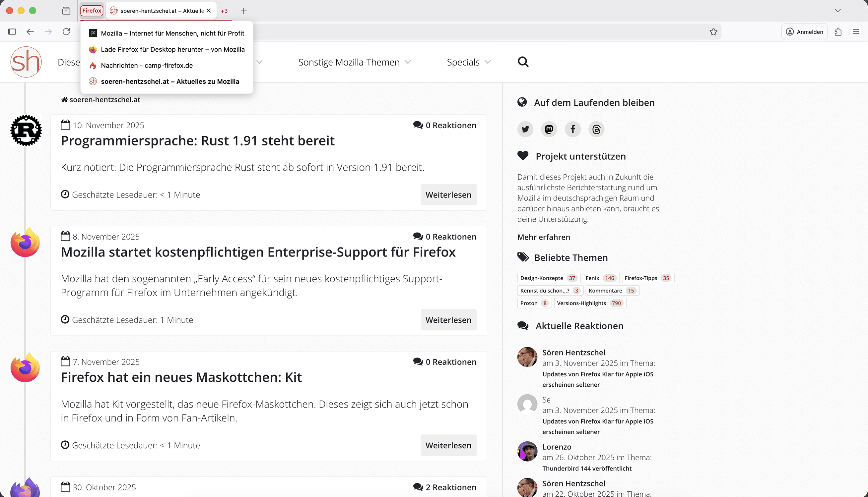Collapse the Firefox tab group label
Viewport: 868px width, 497px height.
click(92, 11)
